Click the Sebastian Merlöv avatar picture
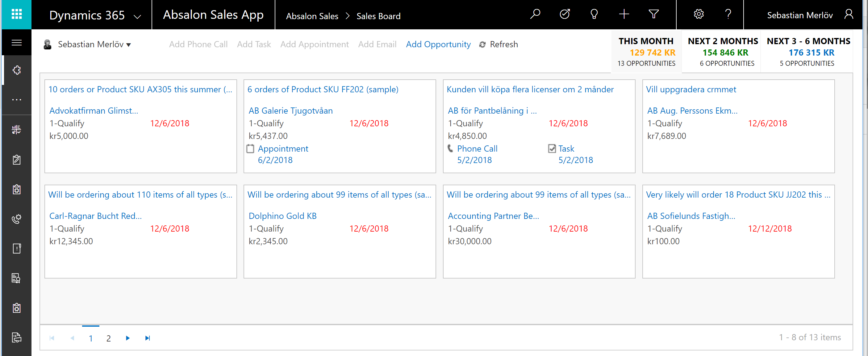Image resolution: width=868 pixels, height=356 pixels. [x=48, y=44]
